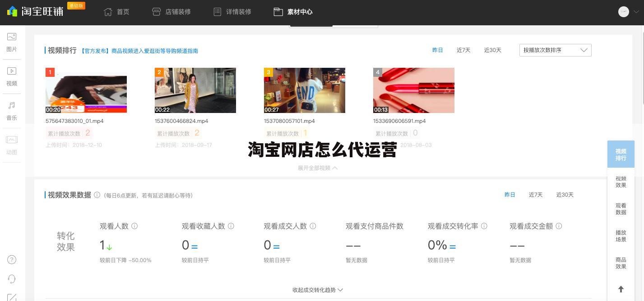Open the 官方发布 video guide link
This screenshot has height=301, width=644.
coord(139,51)
